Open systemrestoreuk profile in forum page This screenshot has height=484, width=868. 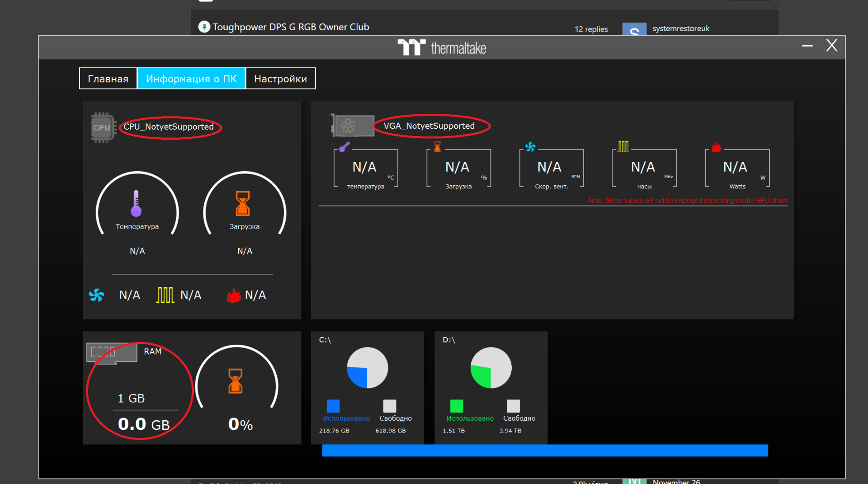pyautogui.click(x=681, y=28)
